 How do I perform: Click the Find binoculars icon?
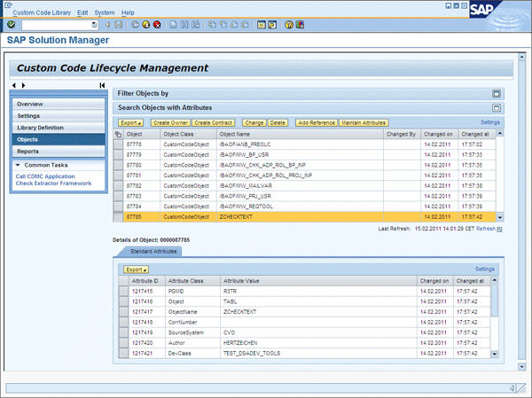(184, 25)
